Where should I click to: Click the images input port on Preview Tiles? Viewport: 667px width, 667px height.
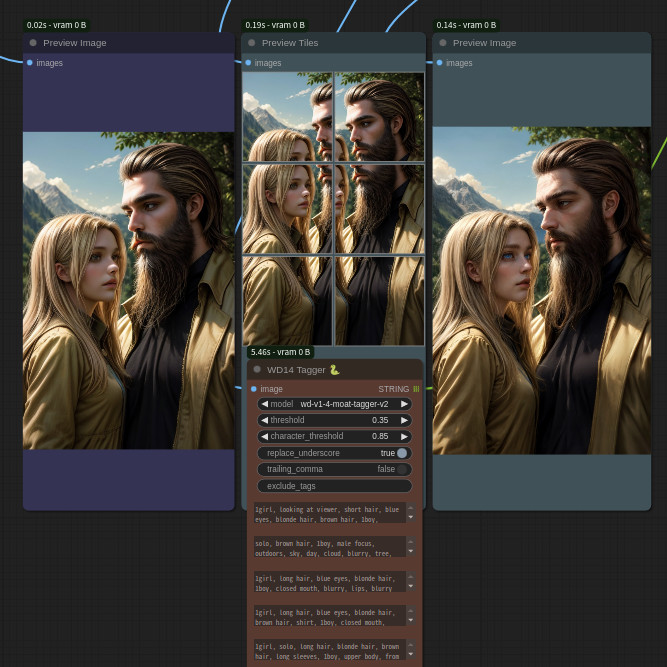click(249, 63)
